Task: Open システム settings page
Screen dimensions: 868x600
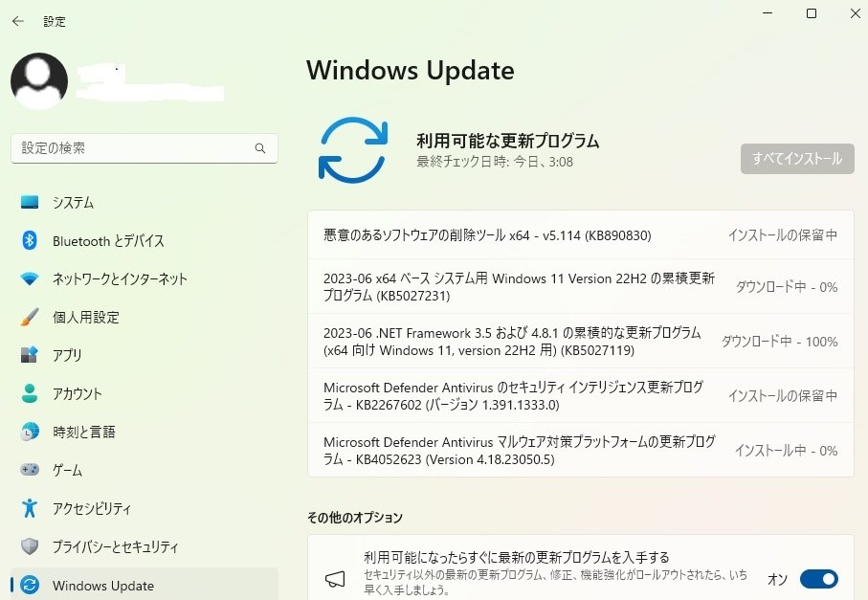Action: pyautogui.click(x=144, y=203)
